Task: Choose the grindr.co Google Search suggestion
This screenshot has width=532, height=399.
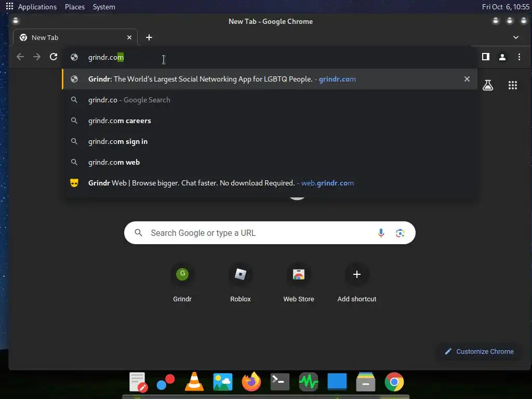Action: 270,100
